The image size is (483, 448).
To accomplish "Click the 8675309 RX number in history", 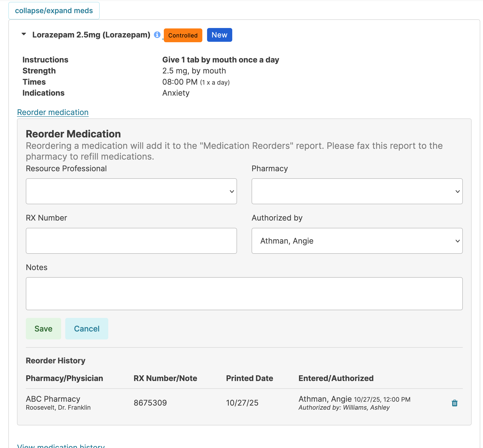I will [x=150, y=403].
